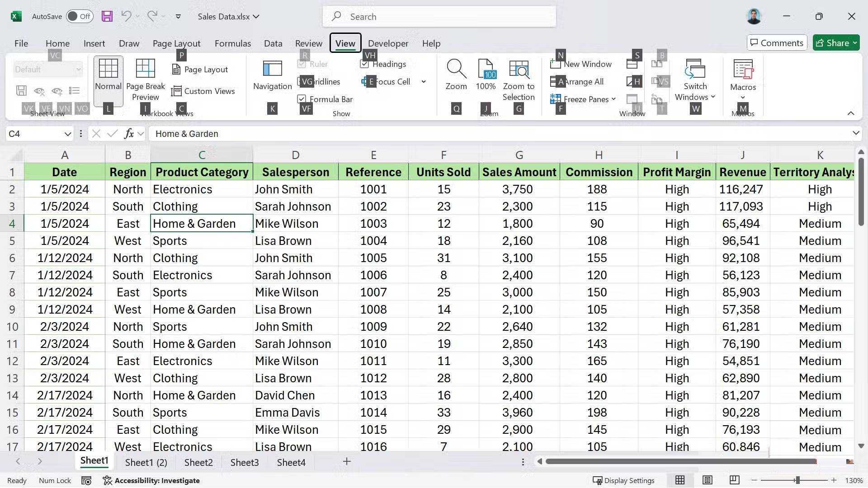This screenshot has height=488, width=868.
Task: Expand the Focus Cell dropdown arrow
Action: coord(424,81)
